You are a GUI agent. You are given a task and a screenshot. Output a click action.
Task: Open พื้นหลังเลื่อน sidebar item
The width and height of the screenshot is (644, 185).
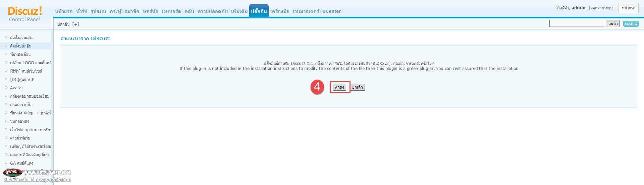click(x=20, y=54)
